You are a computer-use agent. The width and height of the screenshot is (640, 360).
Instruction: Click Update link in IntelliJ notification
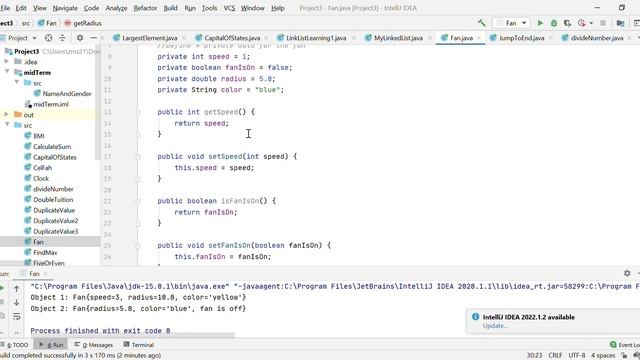(495, 326)
